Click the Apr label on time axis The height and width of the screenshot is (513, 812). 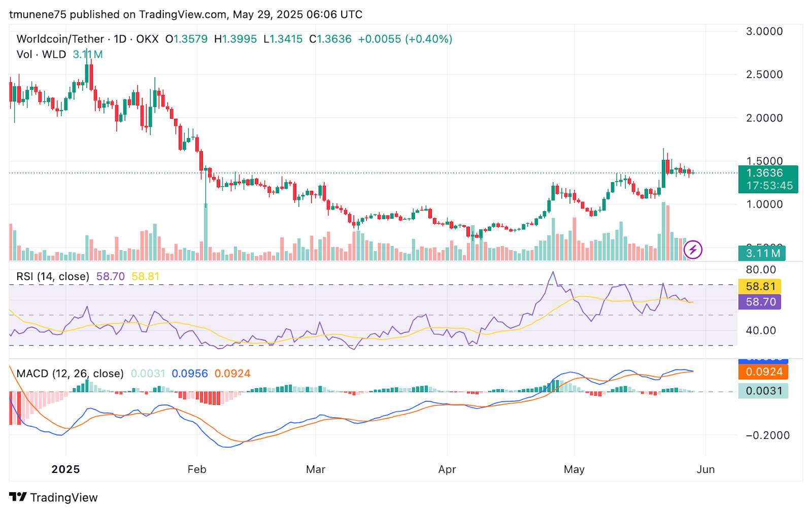(447, 469)
